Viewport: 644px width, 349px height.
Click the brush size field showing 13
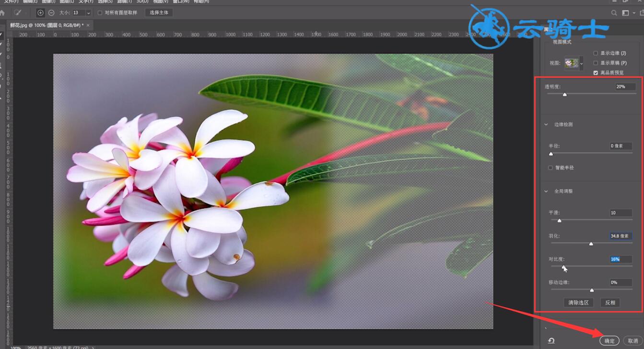[79, 13]
